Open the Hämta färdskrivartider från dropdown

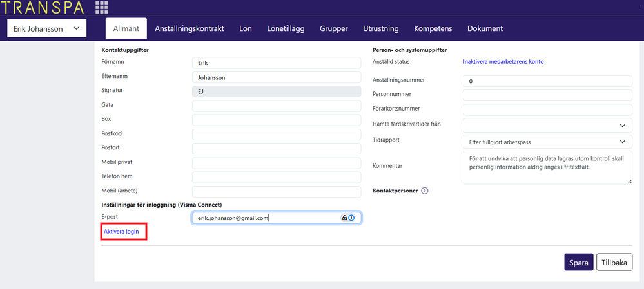[547, 126]
